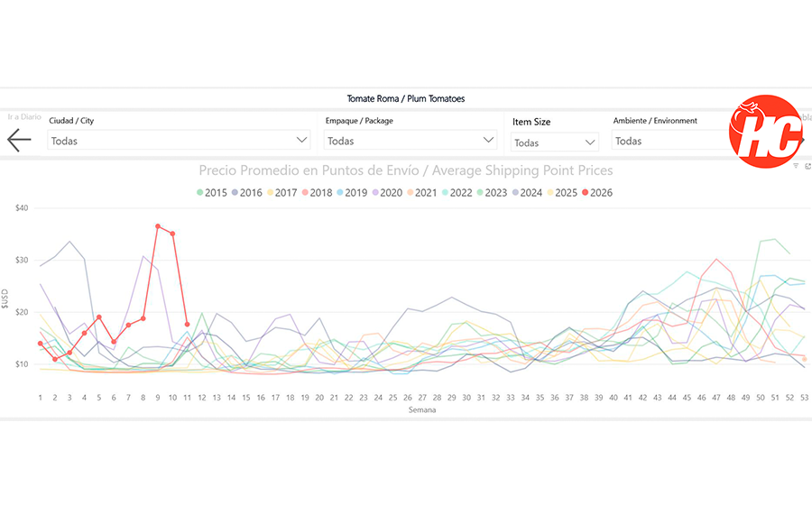
Task: Click the 2026 data point at week 1
Action: point(41,344)
